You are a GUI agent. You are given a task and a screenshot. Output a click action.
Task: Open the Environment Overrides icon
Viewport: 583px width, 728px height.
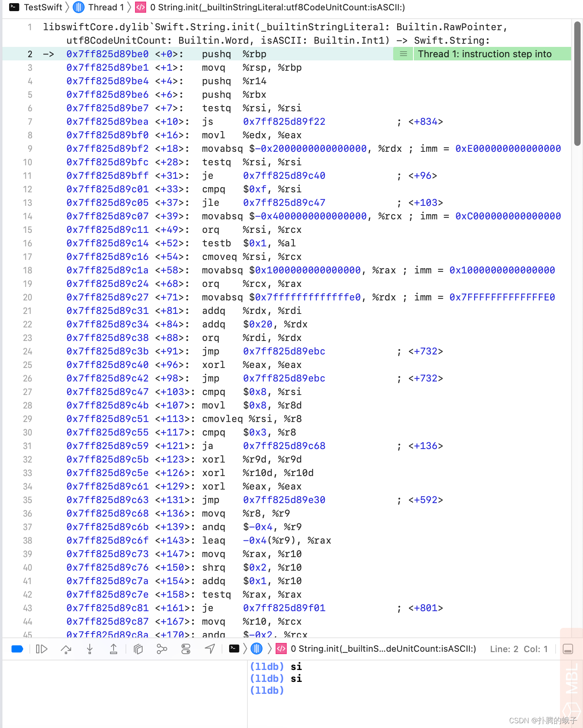(x=186, y=649)
